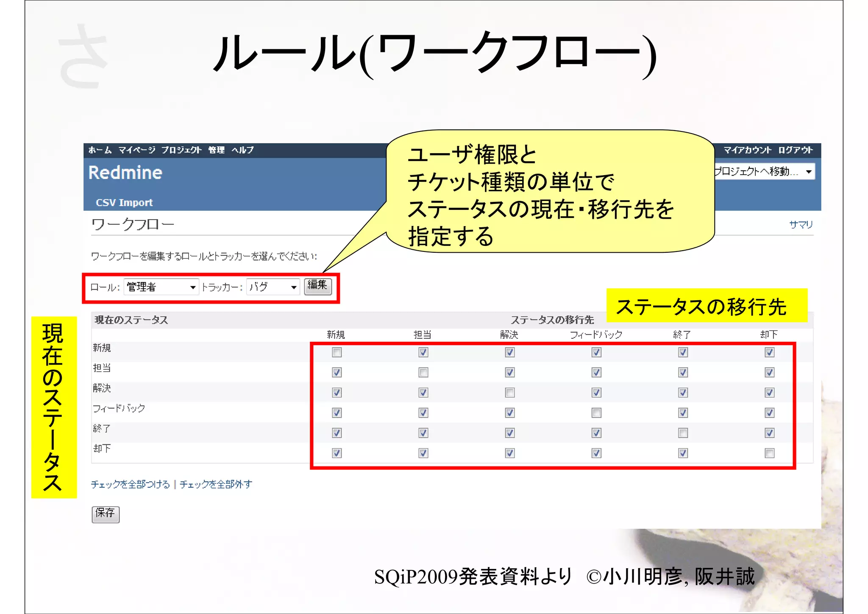Open マイアカウント link
Image resolution: width=868 pixels, height=614 pixels.
747,150
